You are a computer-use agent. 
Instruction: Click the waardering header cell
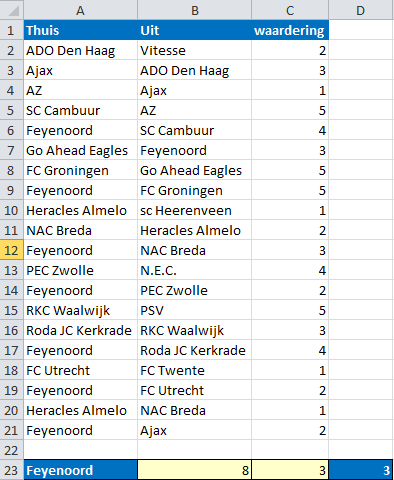tap(290, 30)
